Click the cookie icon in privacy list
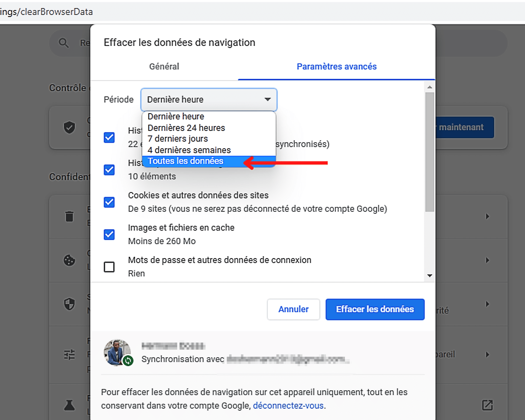This screenshot has height=420, width=525. 69,260
